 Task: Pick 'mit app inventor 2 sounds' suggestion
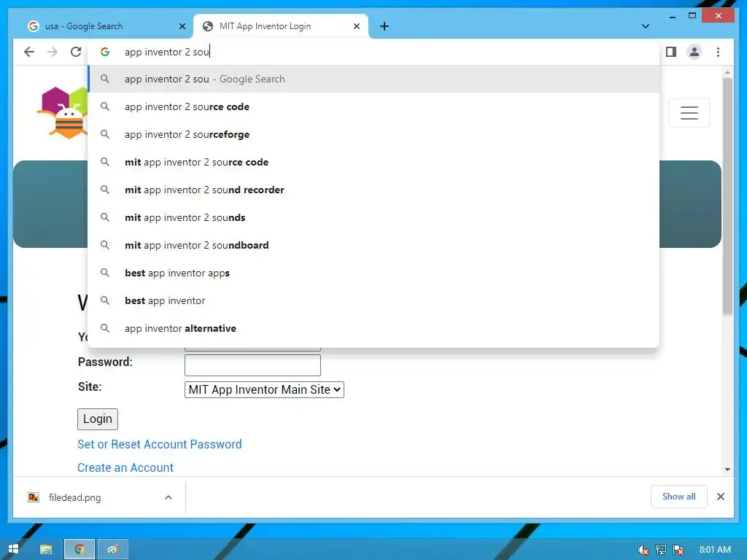374,217
